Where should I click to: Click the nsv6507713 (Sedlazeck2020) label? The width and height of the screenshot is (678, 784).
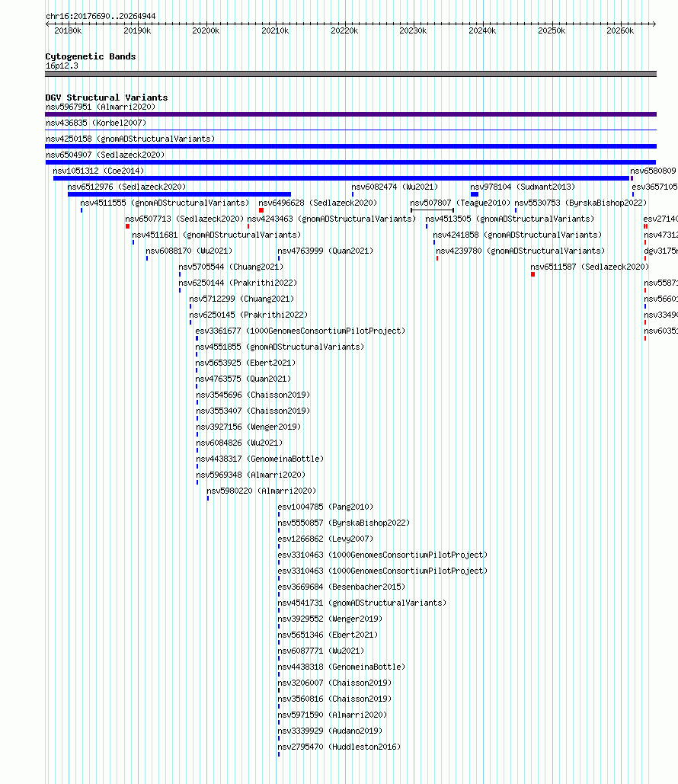click(x=184, y=219)
